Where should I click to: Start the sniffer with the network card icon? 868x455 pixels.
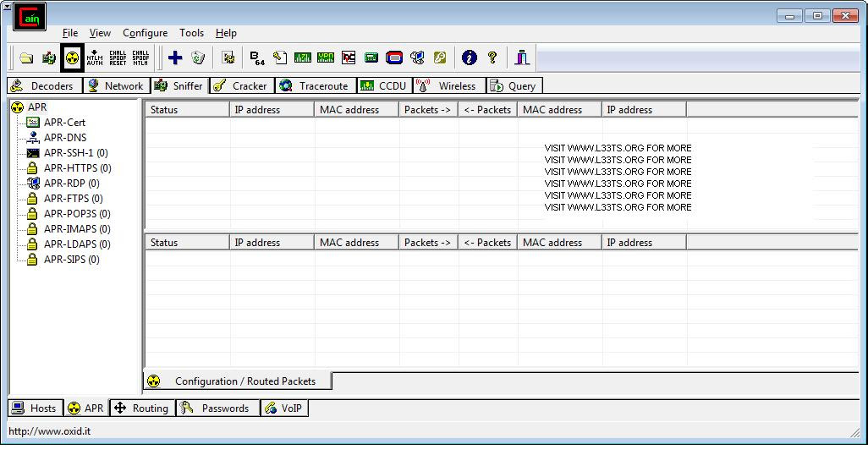click(49, 58)
